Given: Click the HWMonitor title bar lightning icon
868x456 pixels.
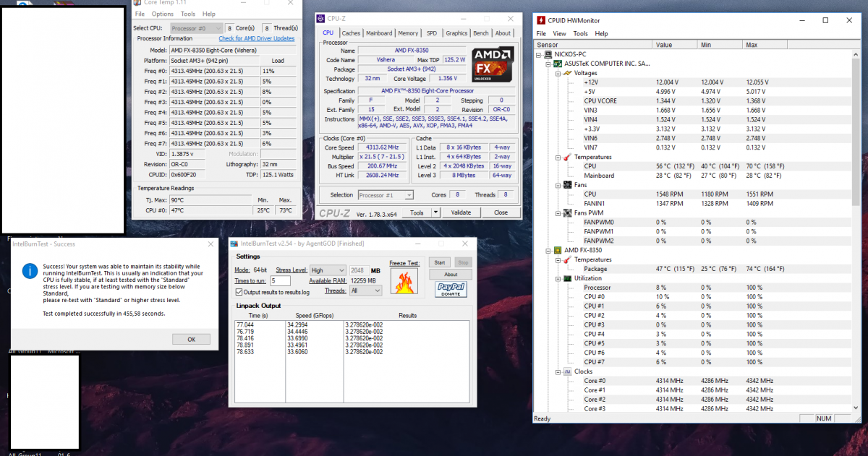Looking at the screenshot, I should [541, 20].
